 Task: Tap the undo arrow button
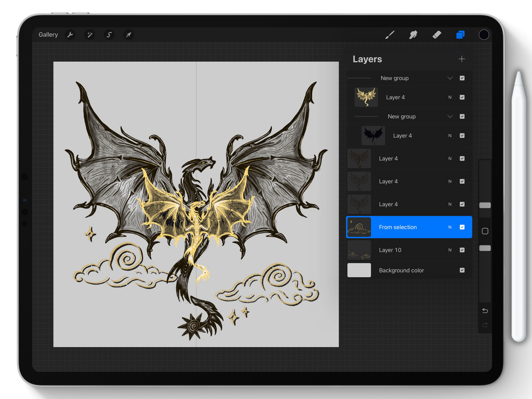click(485, 311)
